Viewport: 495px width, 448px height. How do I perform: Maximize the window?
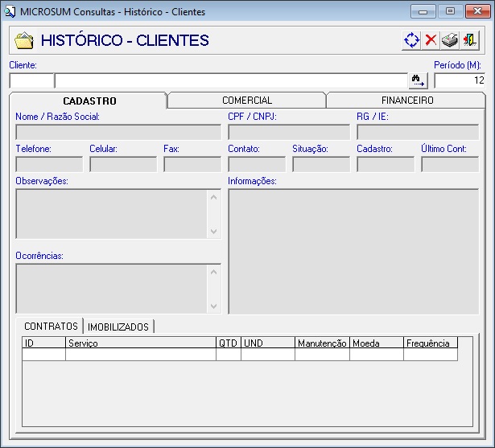[x=450, y=12]
